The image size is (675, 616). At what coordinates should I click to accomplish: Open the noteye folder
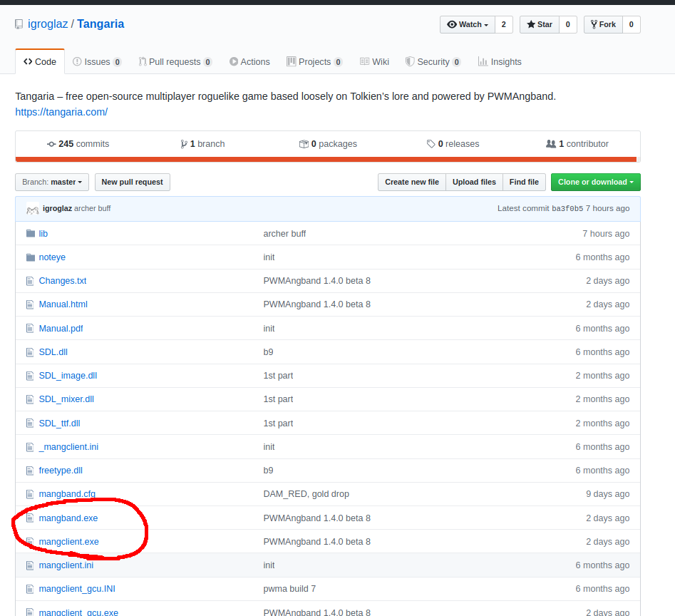(52, 257)
